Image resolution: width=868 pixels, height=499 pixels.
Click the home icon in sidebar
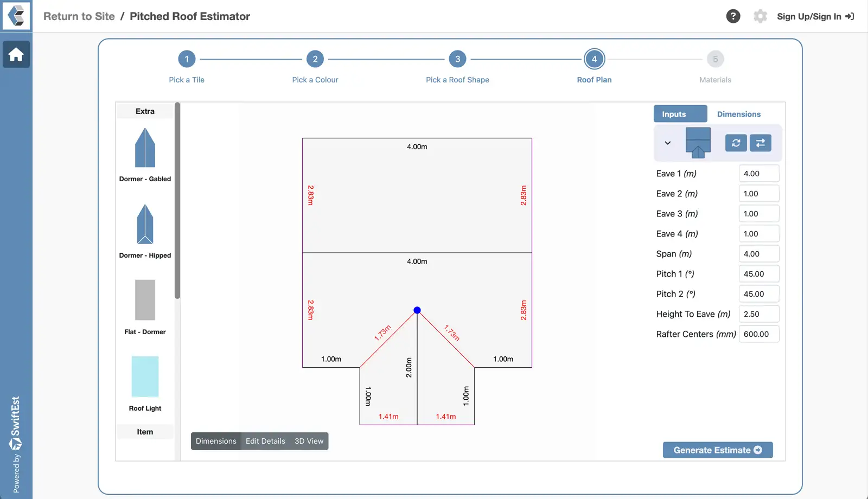pos(16,55)
